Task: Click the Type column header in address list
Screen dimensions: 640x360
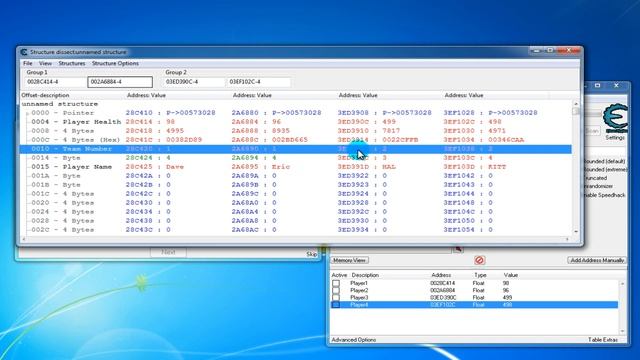Action: pos(480,275)
